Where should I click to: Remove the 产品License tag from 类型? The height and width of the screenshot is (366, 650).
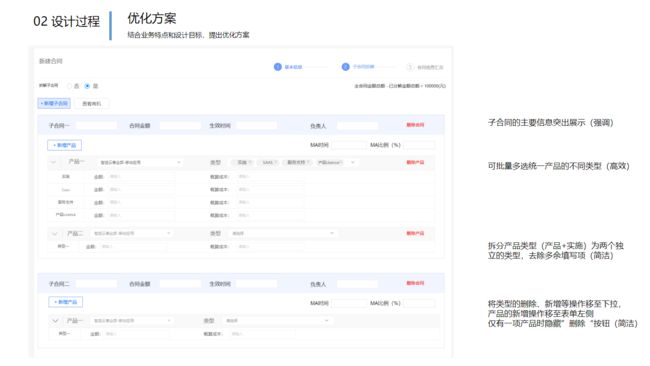pyautogui.click(x=342, y=162)
